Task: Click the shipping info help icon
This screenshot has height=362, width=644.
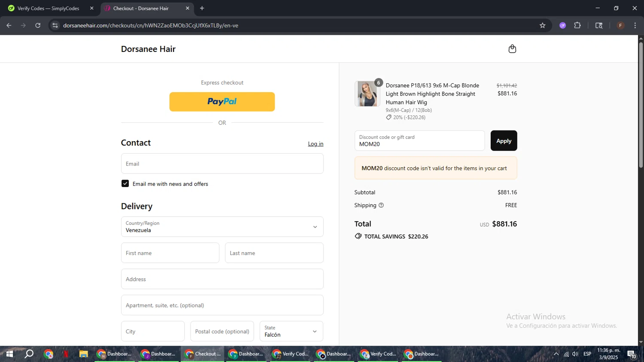Action: pos(381,205)
